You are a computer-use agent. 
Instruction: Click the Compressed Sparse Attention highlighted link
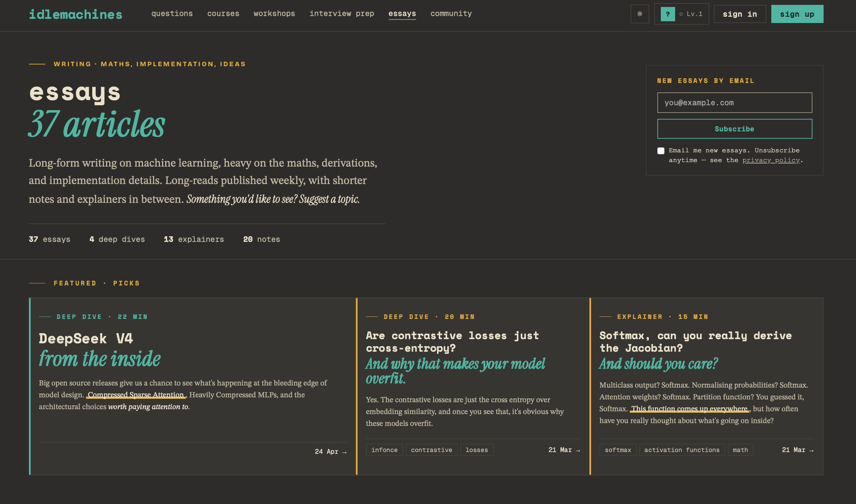click(136, 395)
